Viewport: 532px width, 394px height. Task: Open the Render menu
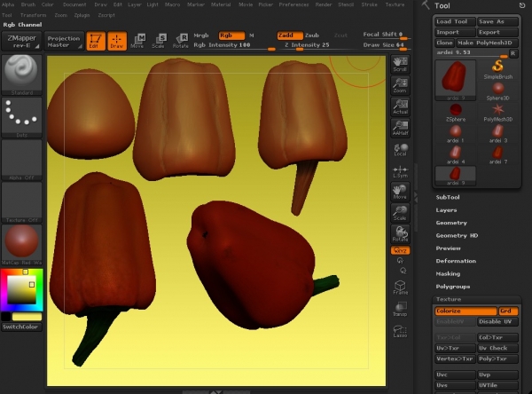[324, 4]
